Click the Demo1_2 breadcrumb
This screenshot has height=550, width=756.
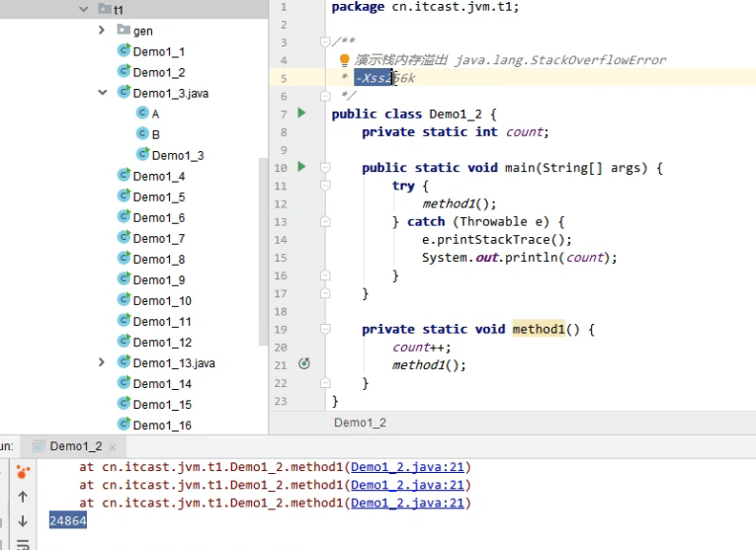pos(360,423)
